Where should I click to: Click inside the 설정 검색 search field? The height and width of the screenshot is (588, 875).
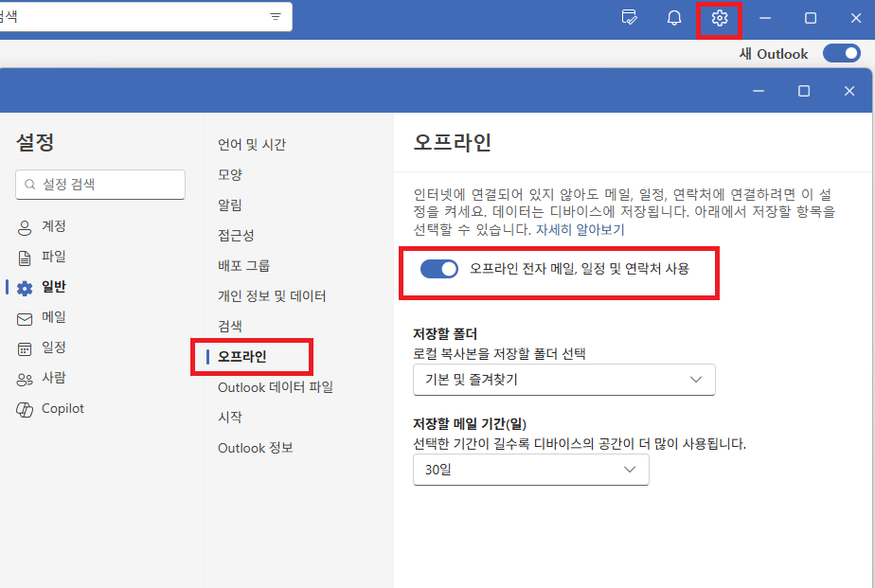99,185
